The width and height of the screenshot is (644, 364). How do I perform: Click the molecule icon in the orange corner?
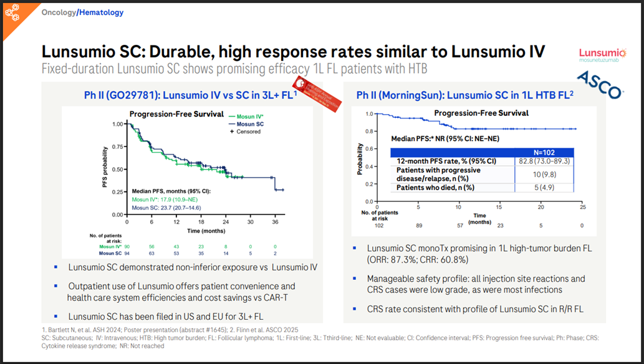(12, 12)
